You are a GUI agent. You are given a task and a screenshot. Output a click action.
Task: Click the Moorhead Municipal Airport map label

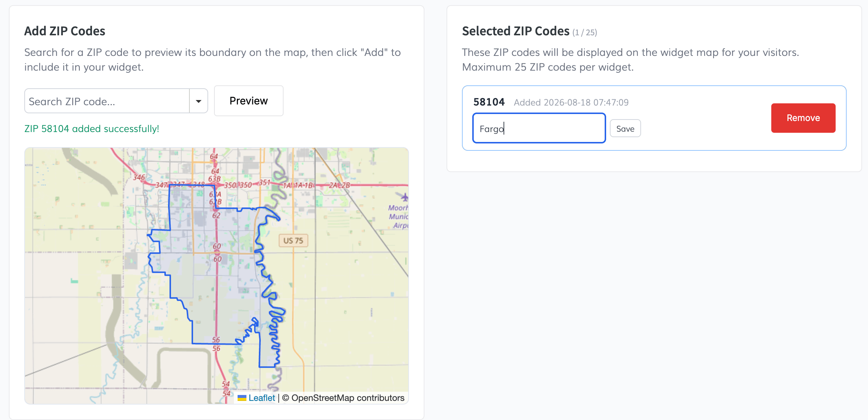[x=398, y=217]
